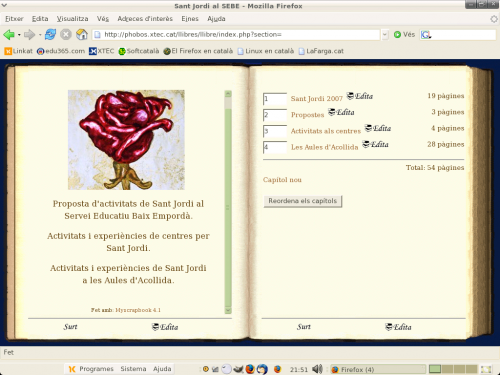
Task: Click Edita icon beside Sant Jordi 2007
Action: (x=360, y=96)
